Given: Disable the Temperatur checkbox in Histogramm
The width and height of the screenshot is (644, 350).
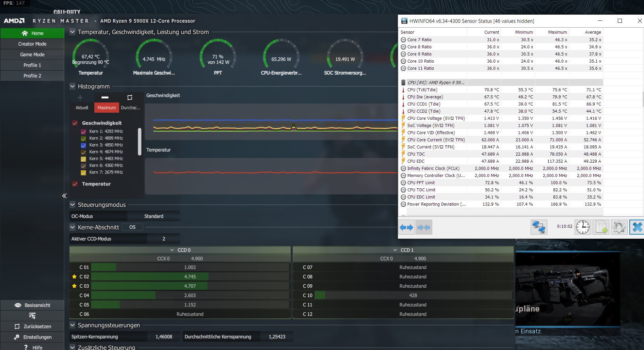Looking at the screenshot, I should (75, 184).
